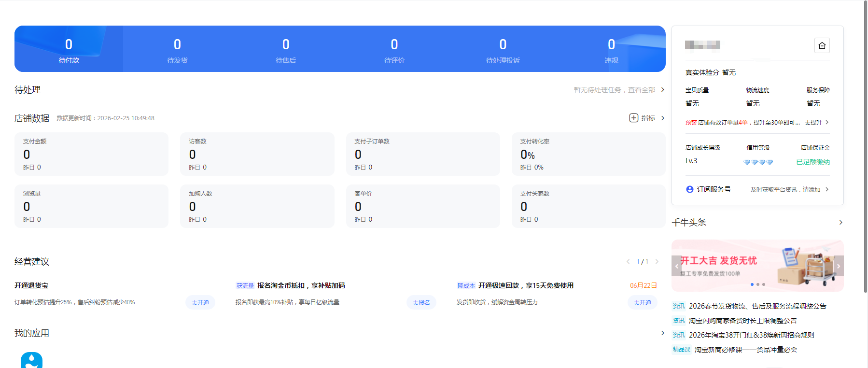Select the 待处理投诉 tab

tap(503, 49)
